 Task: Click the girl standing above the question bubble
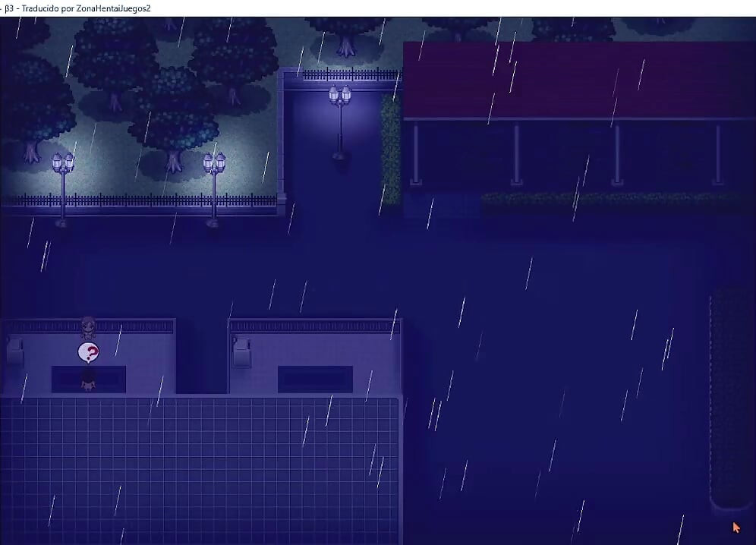pyautogui.click(x=88, y=328)
